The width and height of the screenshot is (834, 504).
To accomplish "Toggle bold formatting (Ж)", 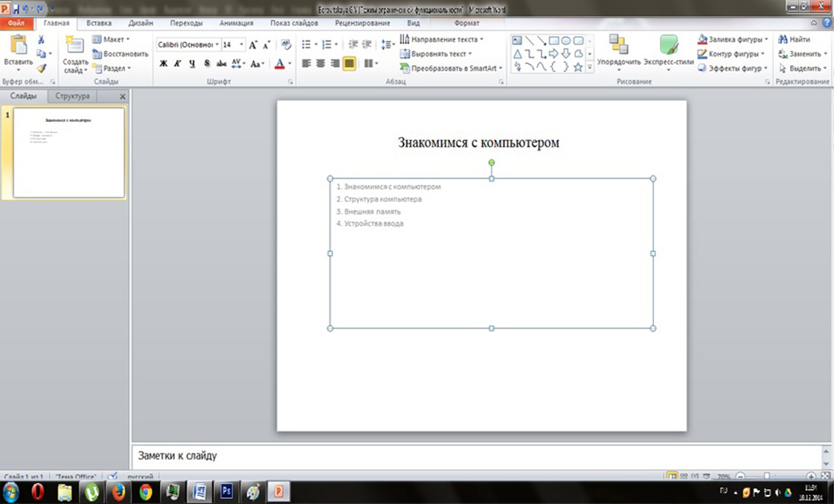I will pyautogui.click(x=164, y=64).
